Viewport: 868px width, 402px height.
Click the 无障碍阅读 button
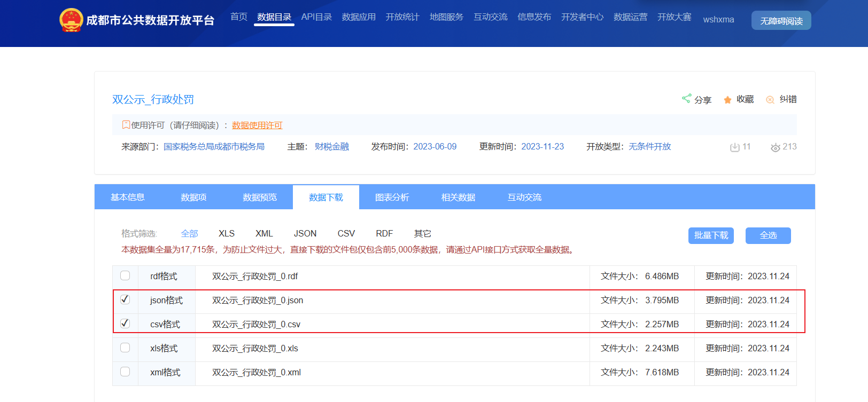781,20
